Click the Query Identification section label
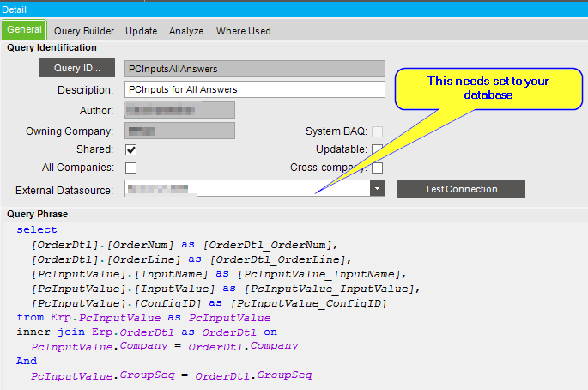 [x=52, y=47]
